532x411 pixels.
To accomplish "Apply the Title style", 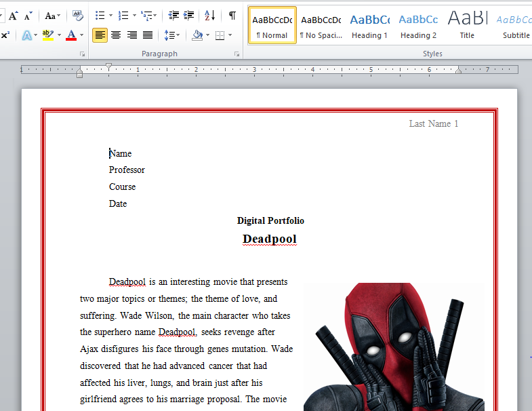I will (467, 25).
